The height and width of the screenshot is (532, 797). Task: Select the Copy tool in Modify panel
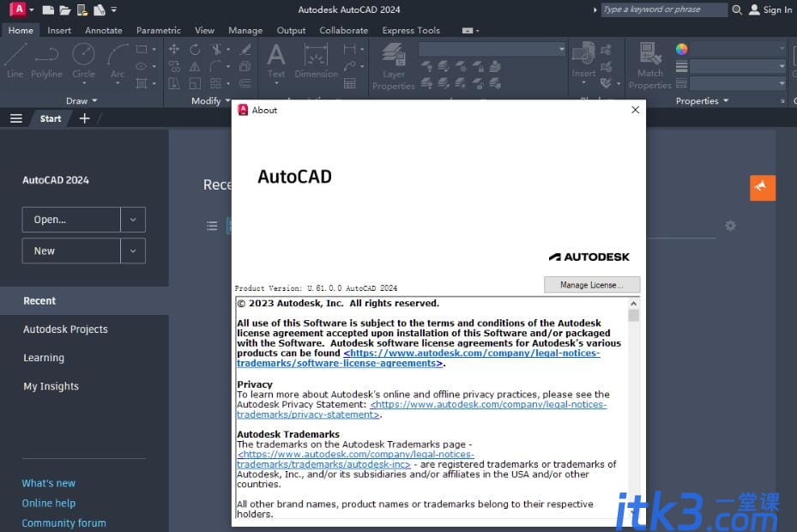point(174,66)
